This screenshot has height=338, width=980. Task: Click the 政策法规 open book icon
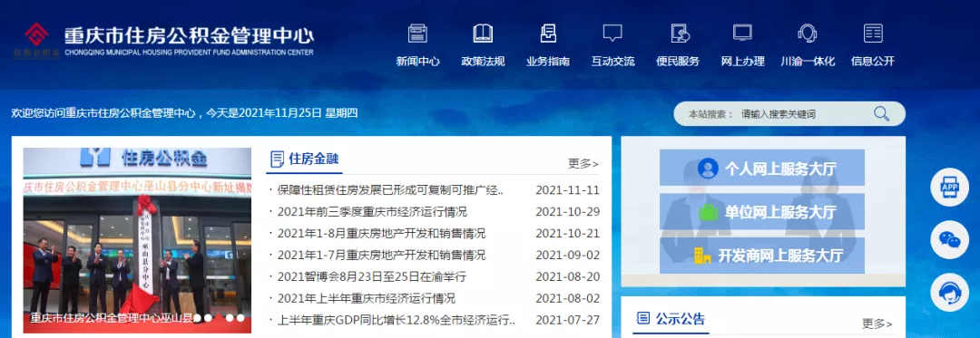[483, 33]
